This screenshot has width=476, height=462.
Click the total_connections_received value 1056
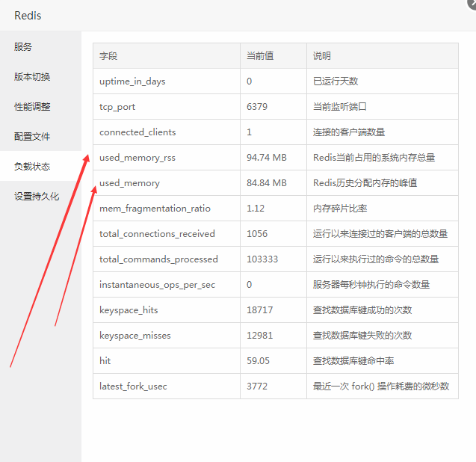point(256,234)
